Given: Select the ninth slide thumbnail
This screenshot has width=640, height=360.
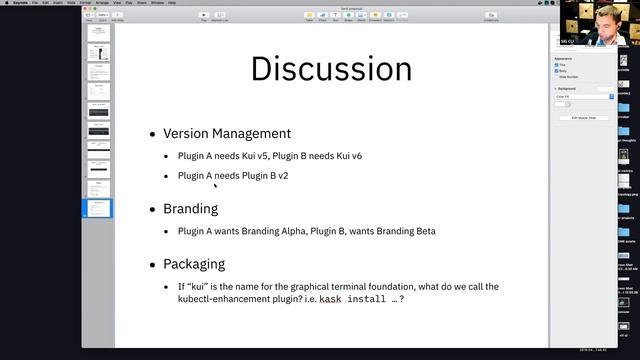Looking at the screenshot, I should pyautogui.click(x=99, y=189).
